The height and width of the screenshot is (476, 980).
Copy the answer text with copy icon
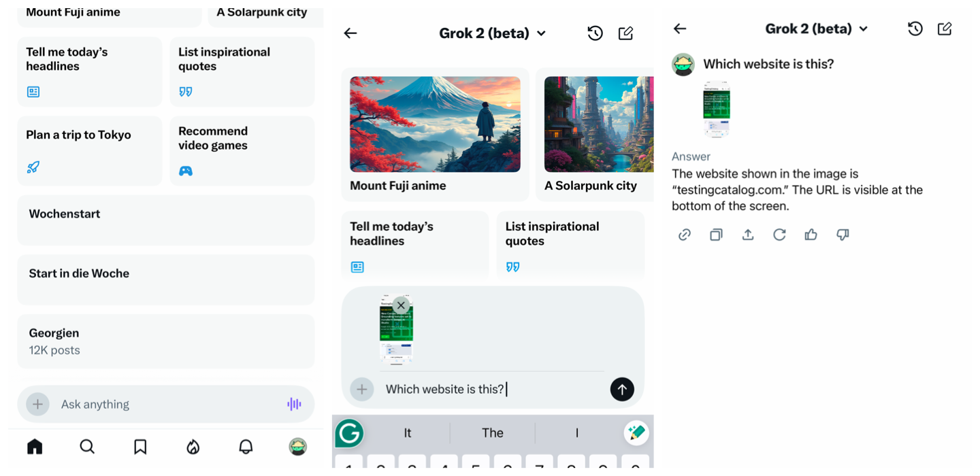coord(716,235)
